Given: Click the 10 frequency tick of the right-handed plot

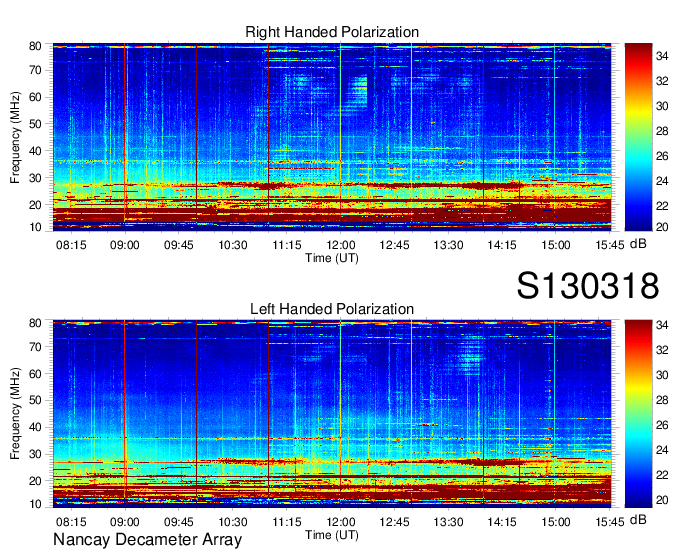Looking at the screenshot, I should click(35, 227).
